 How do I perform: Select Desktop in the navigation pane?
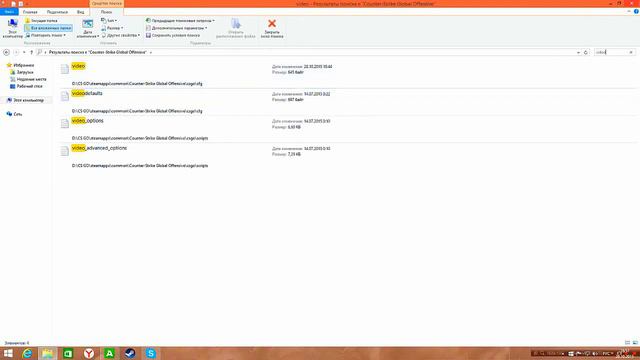click(26, 86)
